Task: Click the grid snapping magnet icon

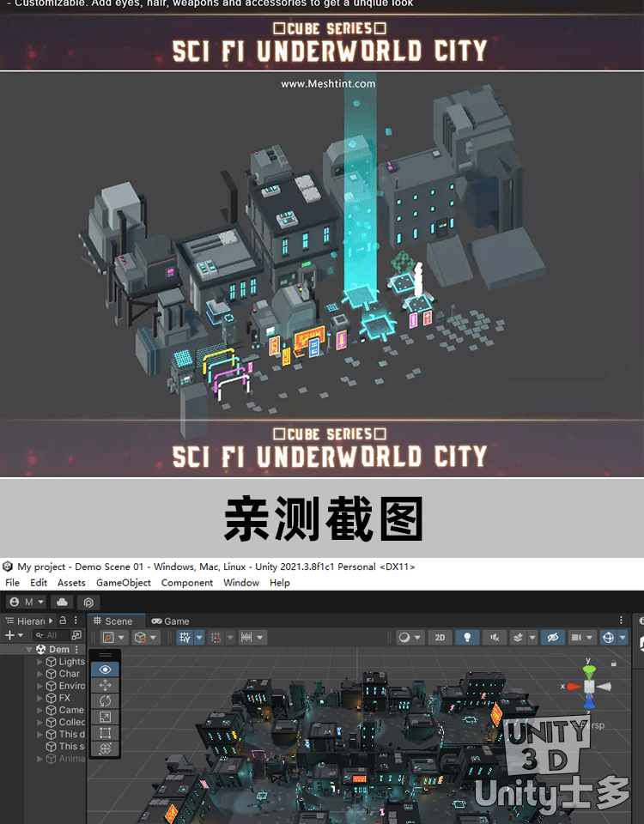Action: click(x=216, y=638)
